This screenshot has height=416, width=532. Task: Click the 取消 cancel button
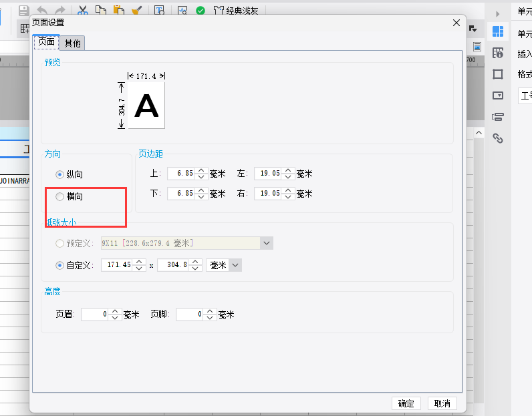pos(442,403)
